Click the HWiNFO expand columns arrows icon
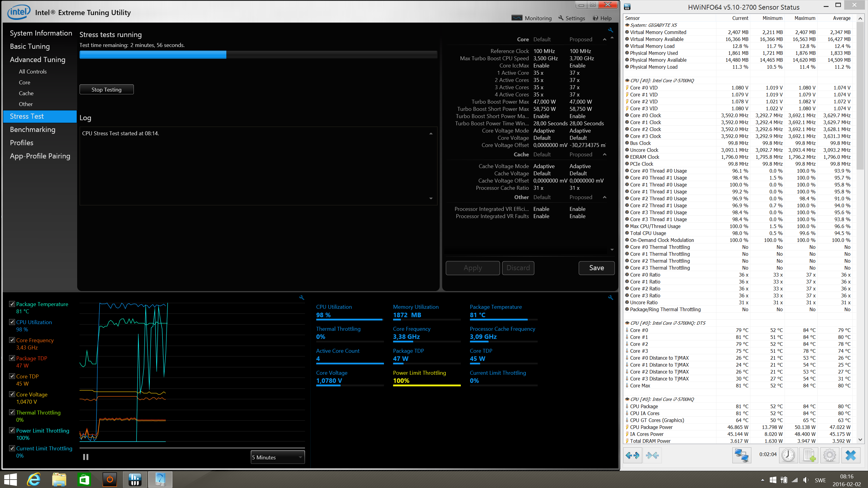Screen dimensions: 868x488 point(632,455)
